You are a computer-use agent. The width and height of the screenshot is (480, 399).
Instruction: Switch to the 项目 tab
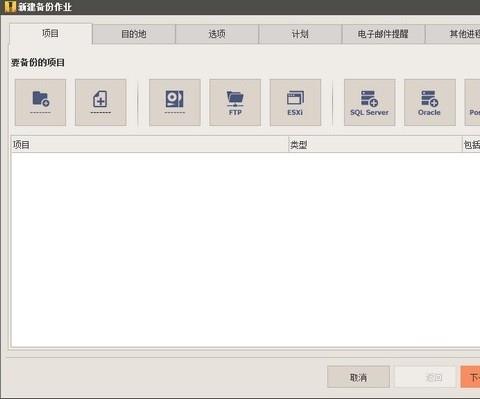click(51, 33)
